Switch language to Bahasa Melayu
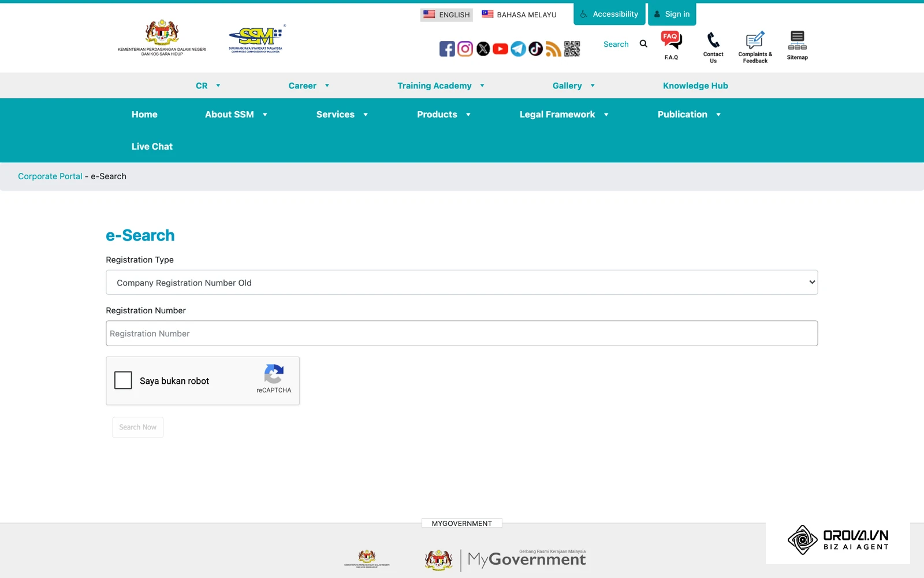Screen dimensions: 924x578 click(519, 14)
